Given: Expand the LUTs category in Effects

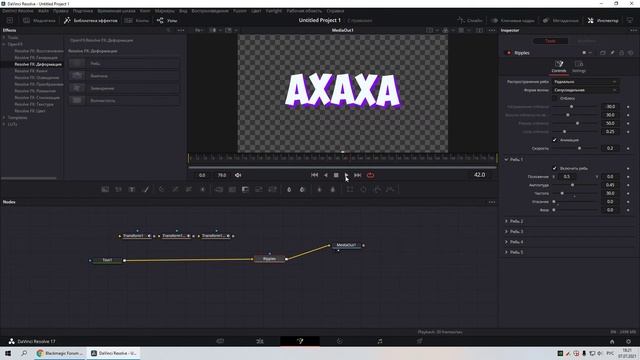Looking at the screenshot, I should (x=4, y=124).
